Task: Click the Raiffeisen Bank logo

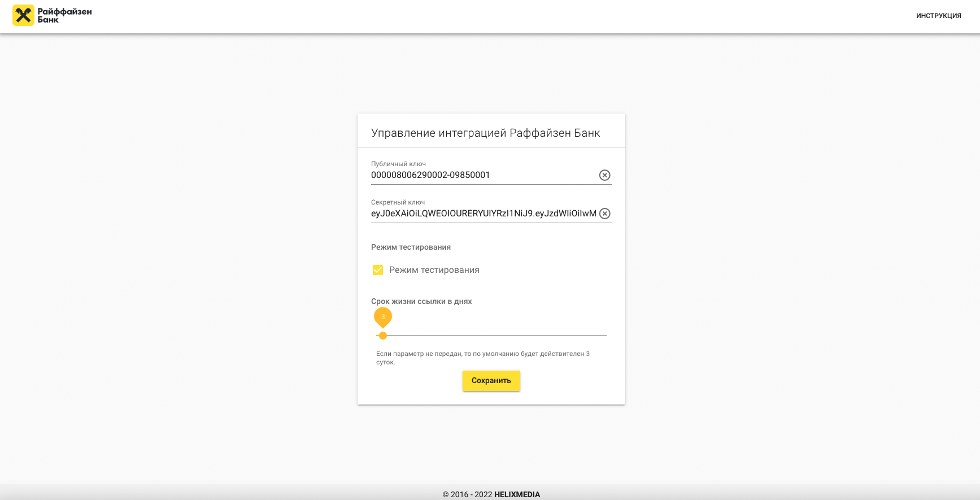Action: (52, 16)
